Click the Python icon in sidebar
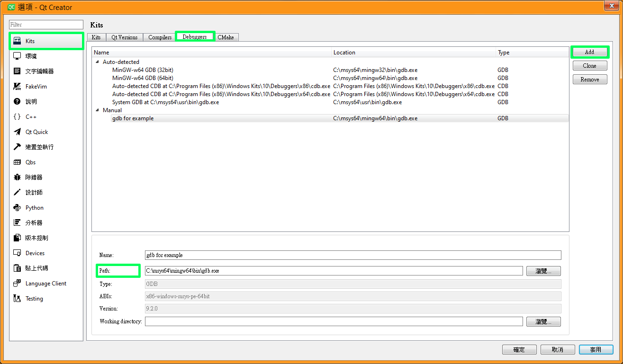Viewport: 623px width, 364px height. [17, 208]
